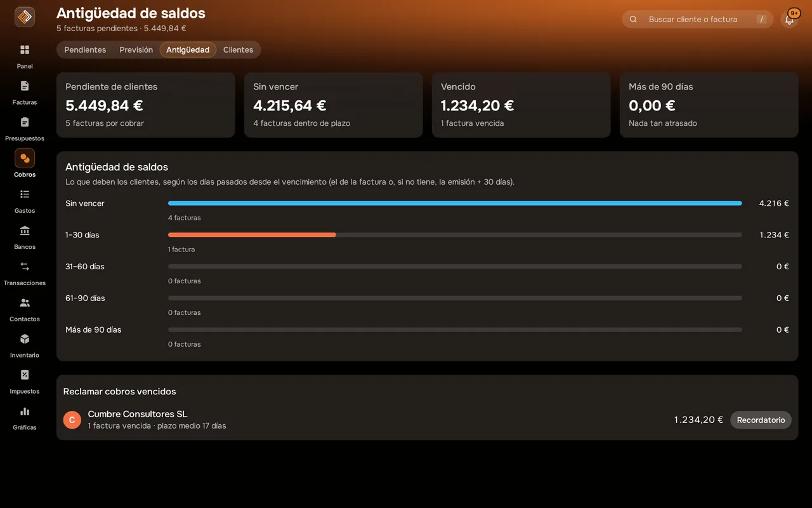
Task: Click the Sin vencer blue progress bar
Action: 455,203
